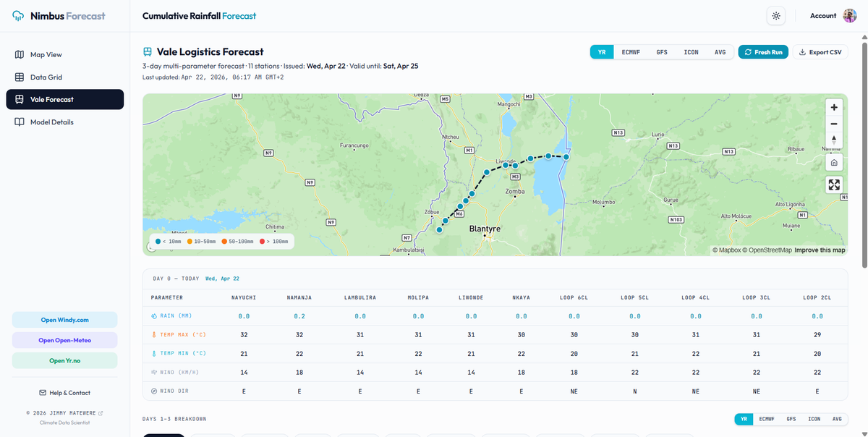Viewport: 868px width, 437px height.
Task: Click the red > 100mm legend swatch
Action: point(260,241)
